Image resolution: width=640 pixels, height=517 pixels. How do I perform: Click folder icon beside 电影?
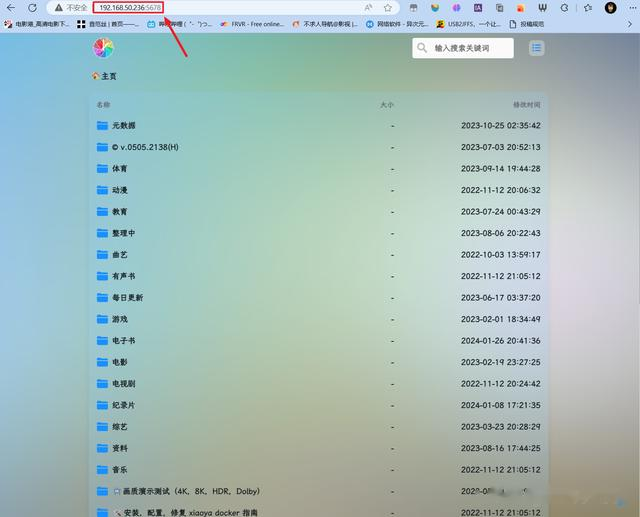point(102,362)
